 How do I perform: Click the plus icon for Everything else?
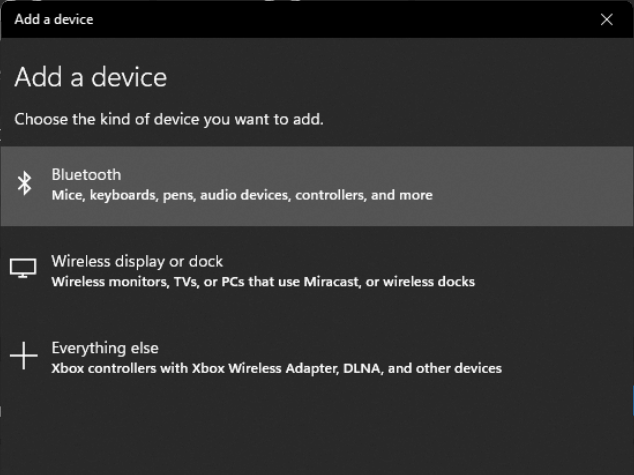click(x=23, y=356)
